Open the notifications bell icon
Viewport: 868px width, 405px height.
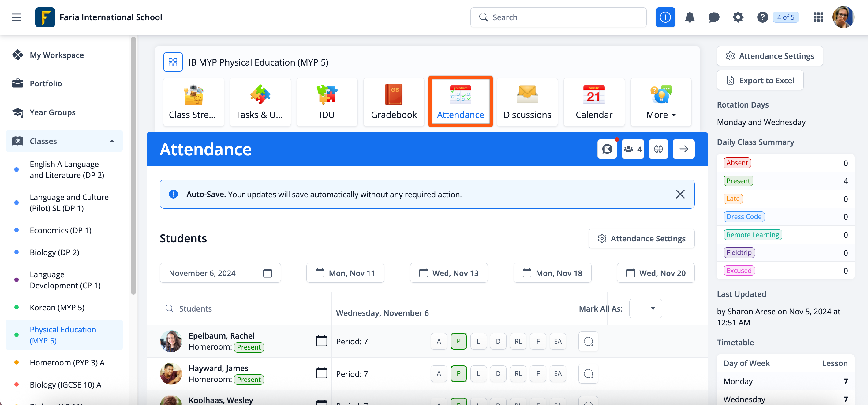point(690,17)
